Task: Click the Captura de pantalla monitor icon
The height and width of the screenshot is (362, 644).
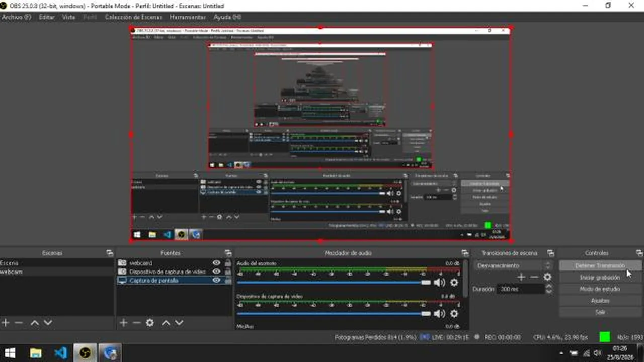Action: [122, 281]
